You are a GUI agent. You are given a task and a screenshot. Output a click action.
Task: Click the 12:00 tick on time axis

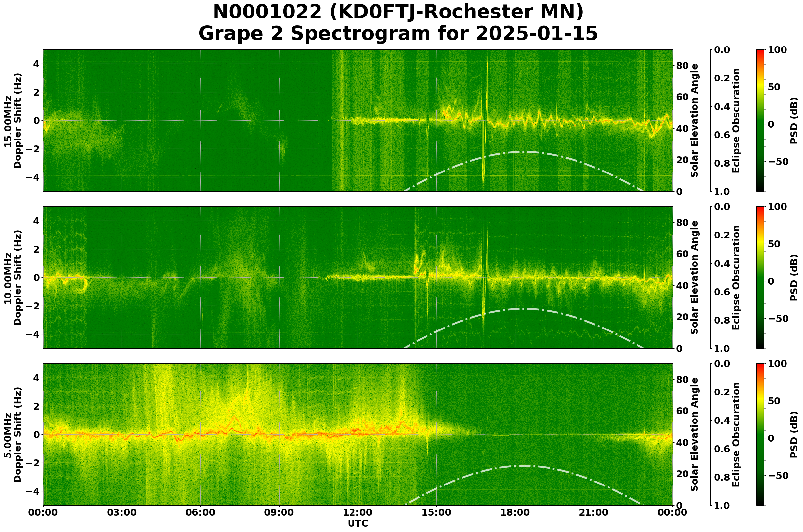point(357,512)
